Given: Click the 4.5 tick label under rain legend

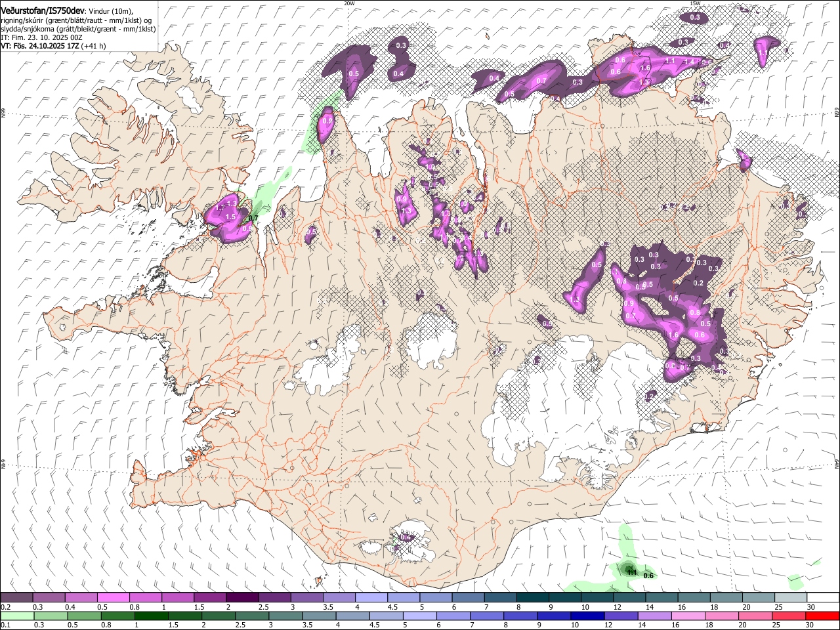Looking at the screenshot, I should coord(374,625).
